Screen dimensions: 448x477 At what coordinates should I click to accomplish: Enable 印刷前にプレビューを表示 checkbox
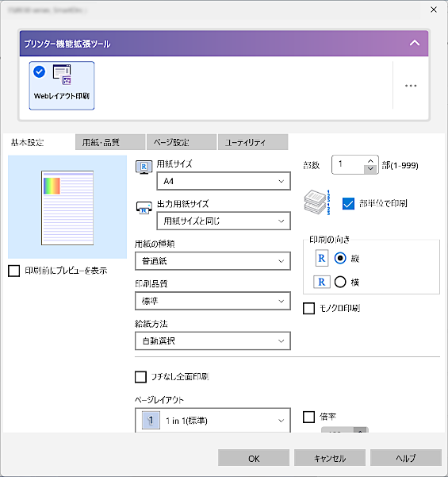(x=14, y=271)
